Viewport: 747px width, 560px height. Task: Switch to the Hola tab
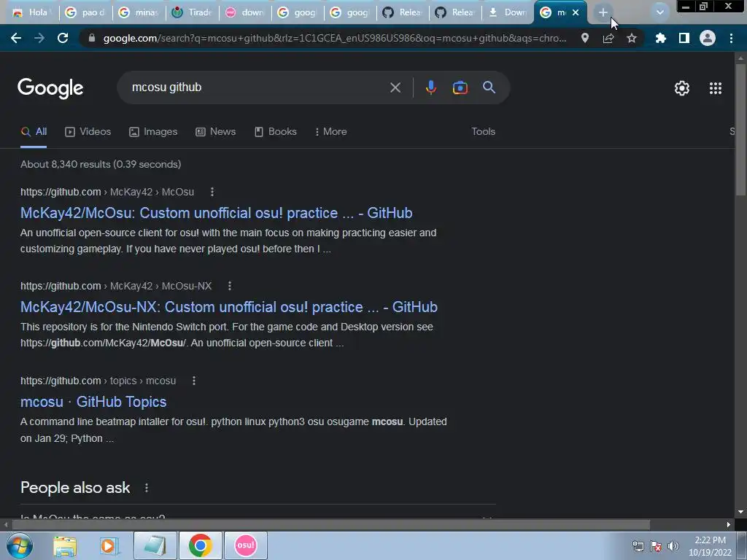point(31,12)
